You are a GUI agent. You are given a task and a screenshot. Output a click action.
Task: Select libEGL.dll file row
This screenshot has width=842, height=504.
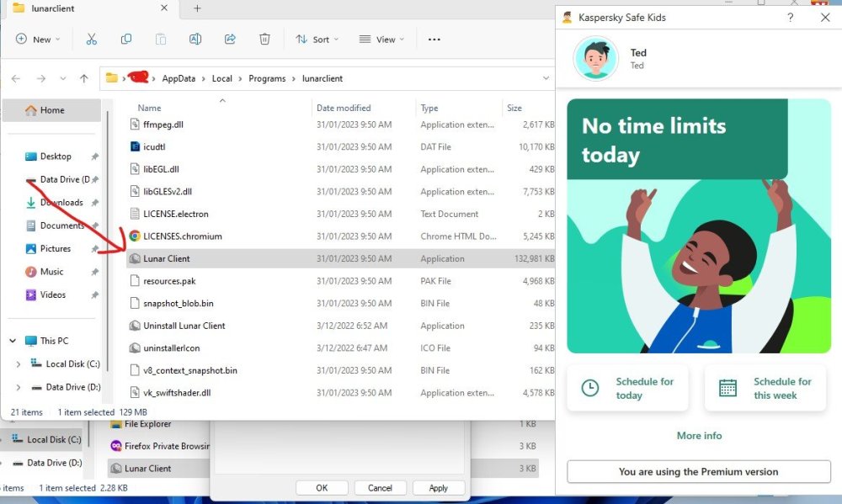click(342, 169)
